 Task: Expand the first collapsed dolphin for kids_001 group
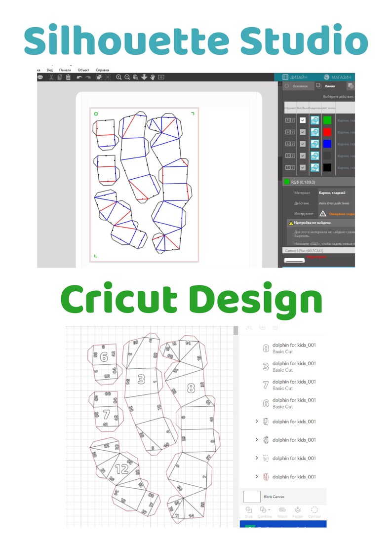[256, 421]
